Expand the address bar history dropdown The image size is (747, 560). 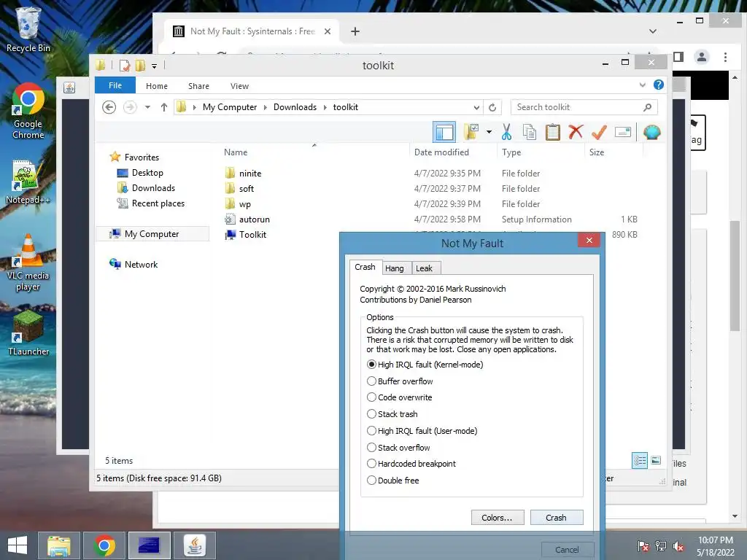pyautogui.click(x=476, y=107)
